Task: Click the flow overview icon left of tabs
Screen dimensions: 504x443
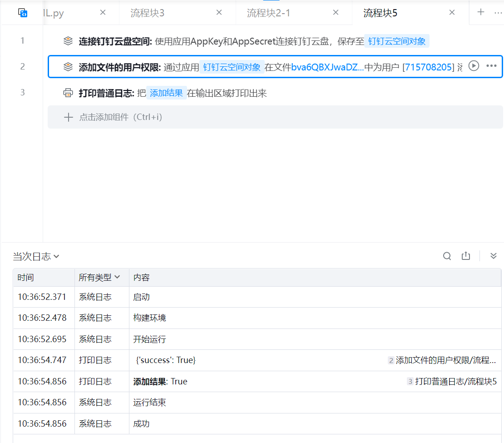Action: pyautogui.click(x=23, y=13)
